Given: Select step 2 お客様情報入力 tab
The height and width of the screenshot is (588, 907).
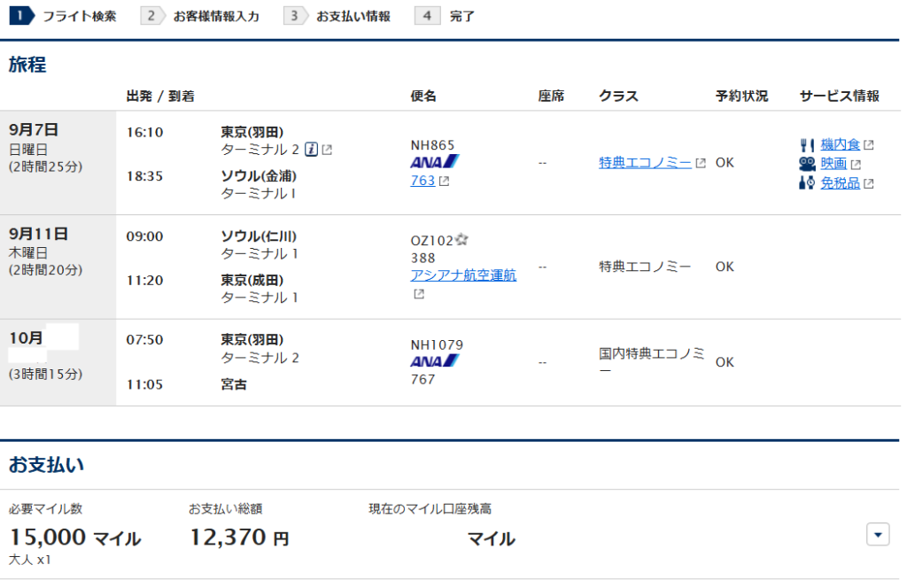Looking at the screenshot, I should pyautogui.click(x=203, y=16).
